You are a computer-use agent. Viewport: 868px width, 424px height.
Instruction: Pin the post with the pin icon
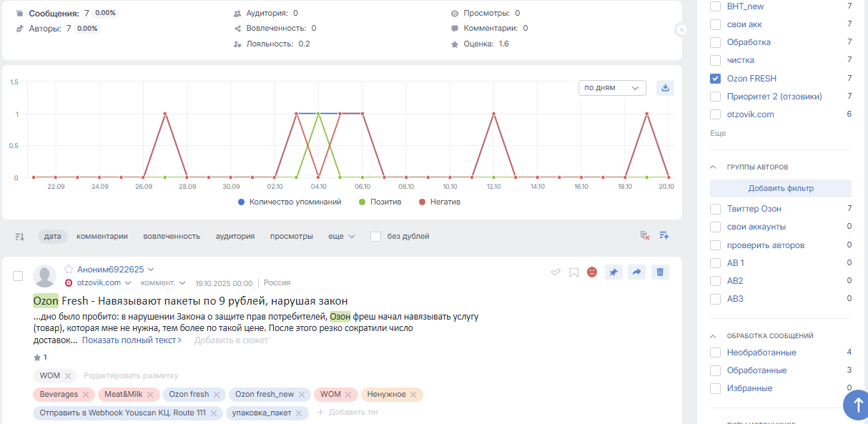(x=613, y=272)
